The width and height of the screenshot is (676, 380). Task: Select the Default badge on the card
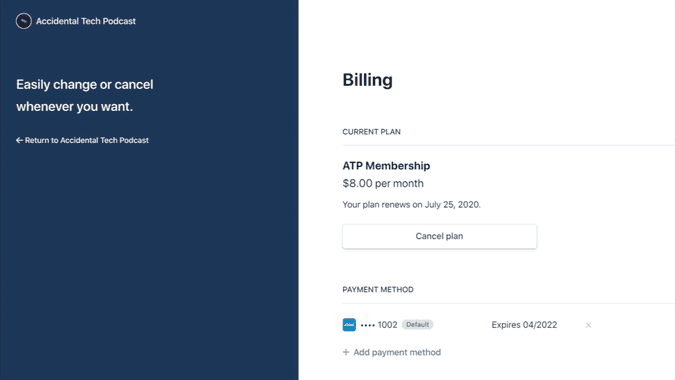pyautogui.click(x=417, y=324)
